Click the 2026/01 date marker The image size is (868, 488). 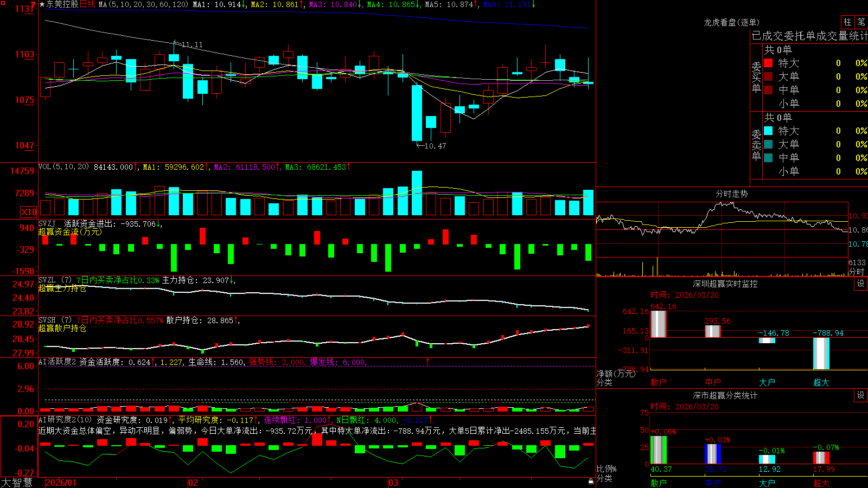click(61, 483)
